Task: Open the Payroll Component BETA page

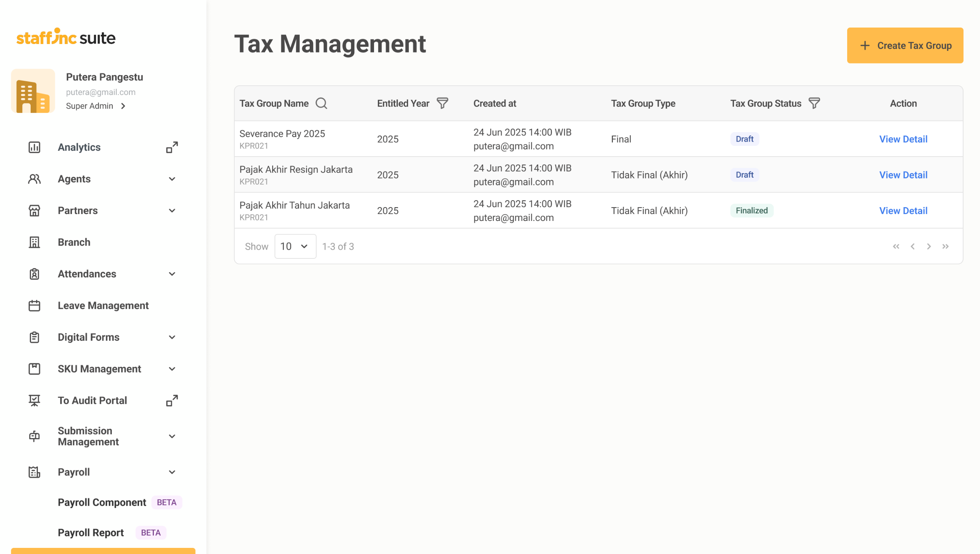Action: [x=102, y=502]
